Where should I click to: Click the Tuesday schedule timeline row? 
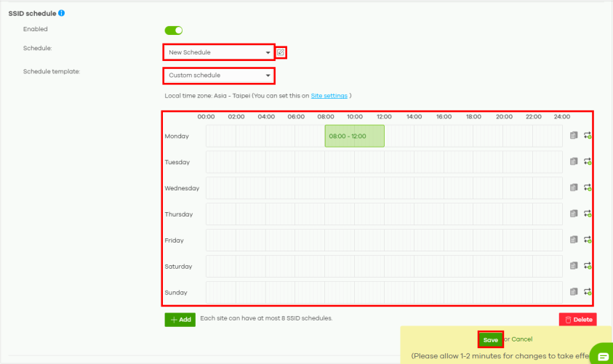tap(384, 162)
